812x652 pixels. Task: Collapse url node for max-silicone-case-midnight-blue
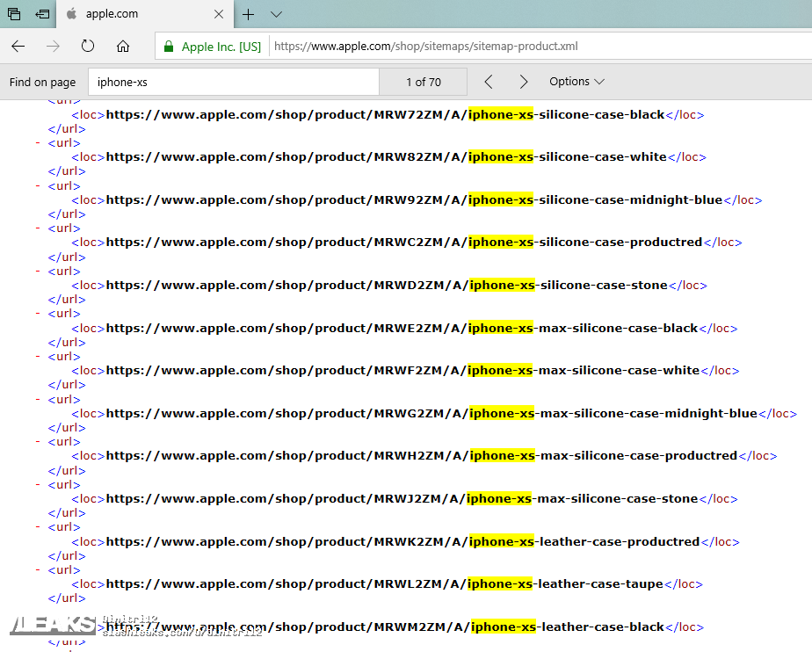(38, 399)
